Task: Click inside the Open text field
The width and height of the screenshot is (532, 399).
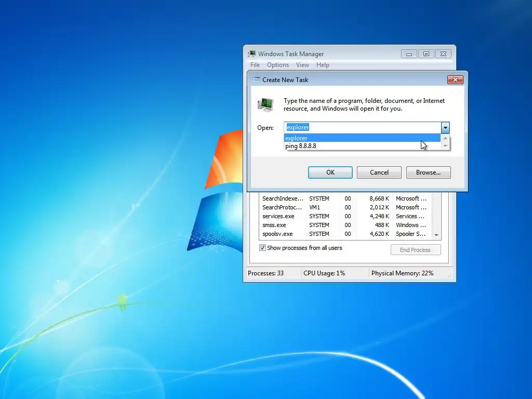Action: click(x=362, y=128)
